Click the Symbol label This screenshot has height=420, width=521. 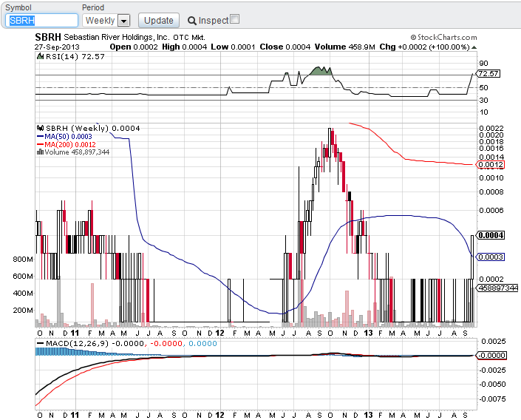click(x=18, y=7)
